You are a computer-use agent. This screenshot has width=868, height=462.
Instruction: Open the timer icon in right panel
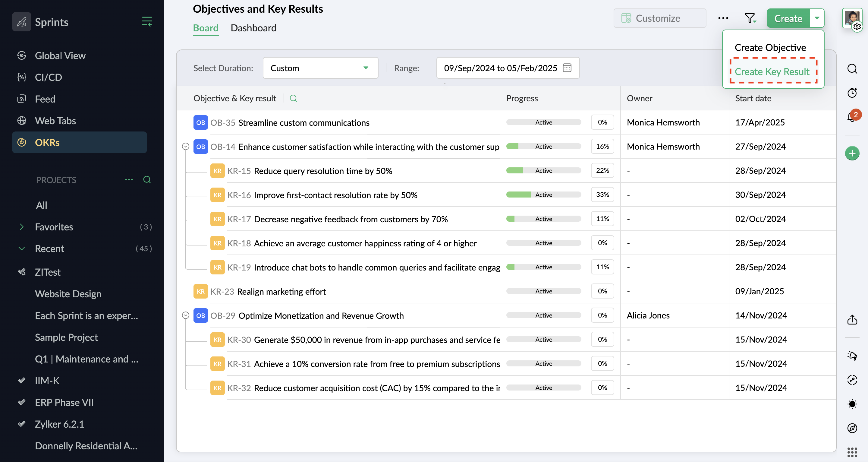852,93
